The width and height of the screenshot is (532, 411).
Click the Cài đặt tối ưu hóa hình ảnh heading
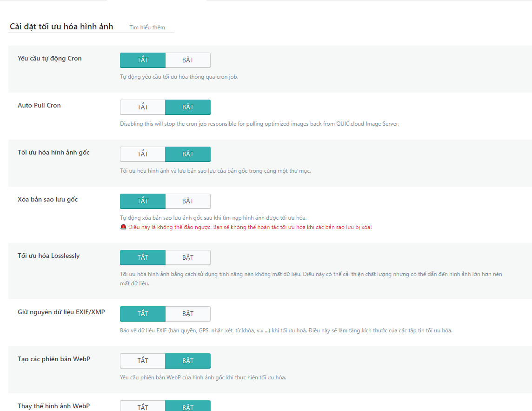click(x=61, y=27)
